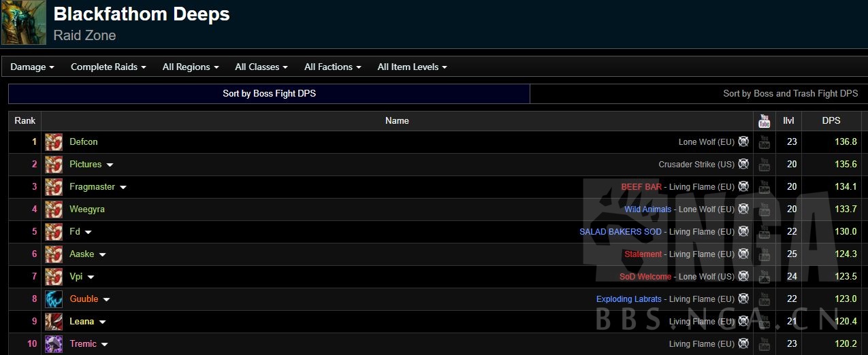The height and width of the screenshot is (355, 868).
Task: Click the Blackfathom Deeps zone icon
Action: (24, 23)
